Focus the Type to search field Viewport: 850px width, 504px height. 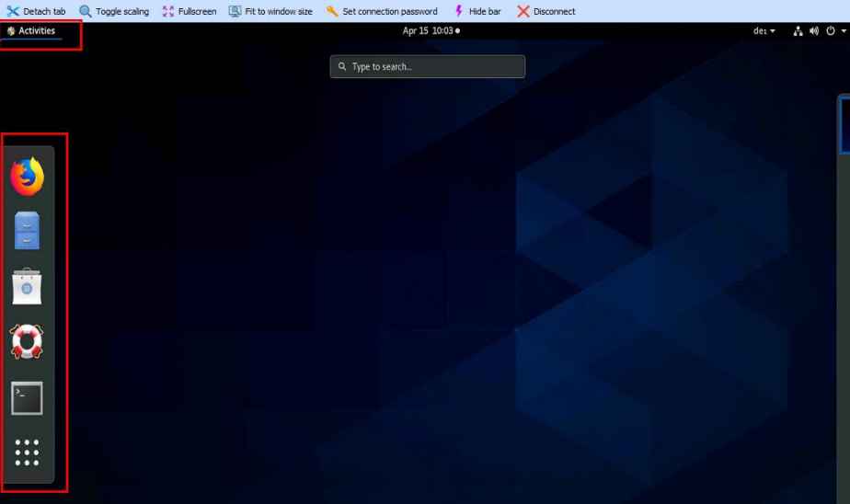point(427,66)
